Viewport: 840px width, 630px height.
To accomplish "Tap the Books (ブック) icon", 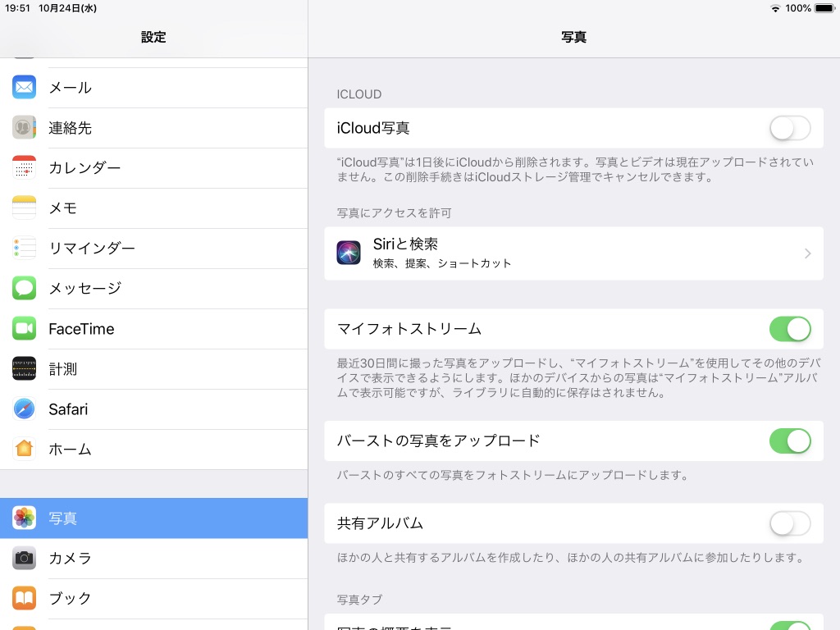I will 24,598.
